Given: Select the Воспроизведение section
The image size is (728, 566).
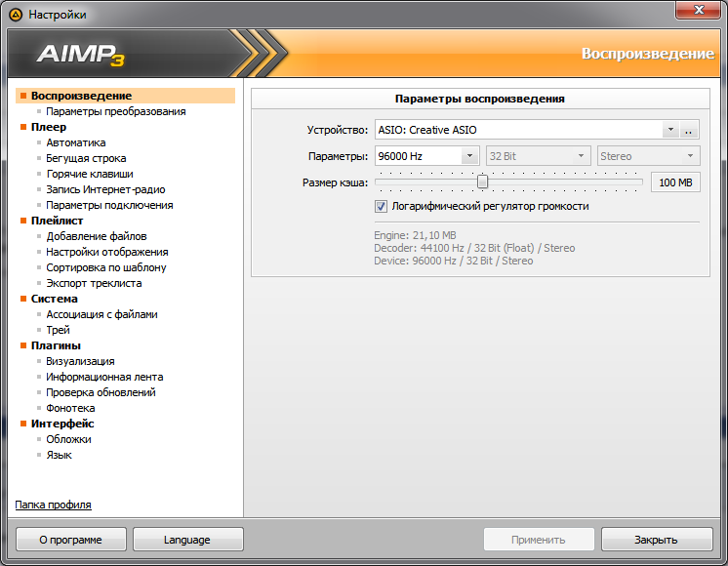Looking at the screenshot, I should (x=125, y=96).
